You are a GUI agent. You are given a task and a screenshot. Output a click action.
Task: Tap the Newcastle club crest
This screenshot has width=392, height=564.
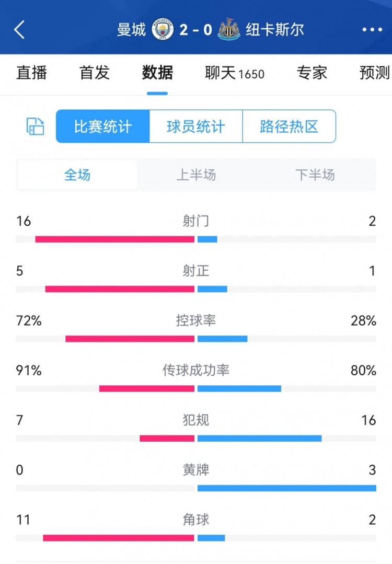[229, 30]
